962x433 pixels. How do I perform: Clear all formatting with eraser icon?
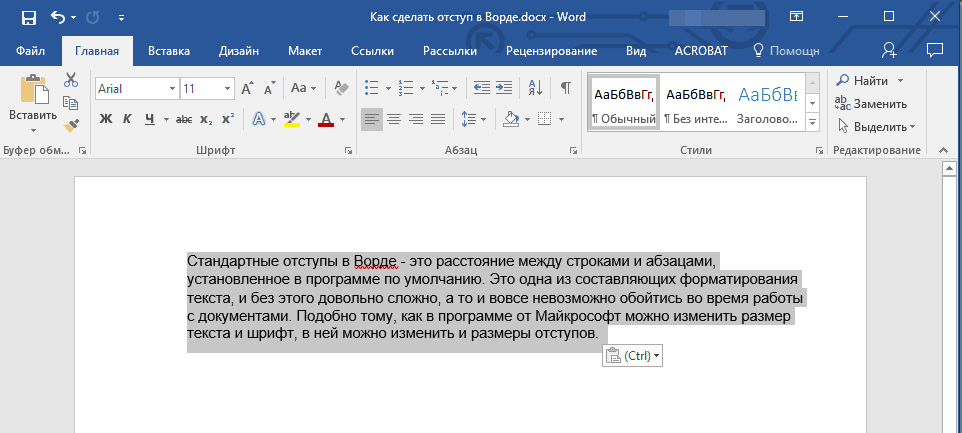(x=341, y=88)
